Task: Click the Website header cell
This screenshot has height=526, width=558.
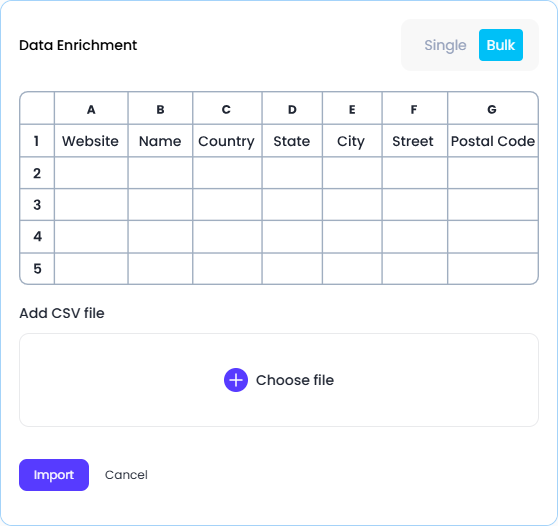Action: click(x=91, y=141)
